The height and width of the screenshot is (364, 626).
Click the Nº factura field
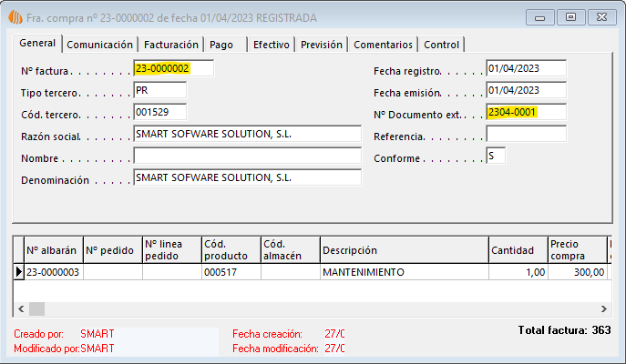click(173, 68)
